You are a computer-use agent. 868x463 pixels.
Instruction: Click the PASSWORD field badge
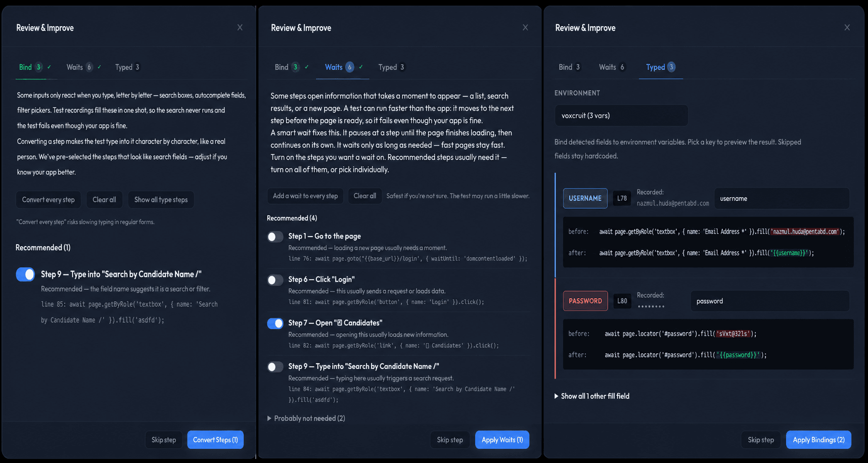click(x=585, y=301)
